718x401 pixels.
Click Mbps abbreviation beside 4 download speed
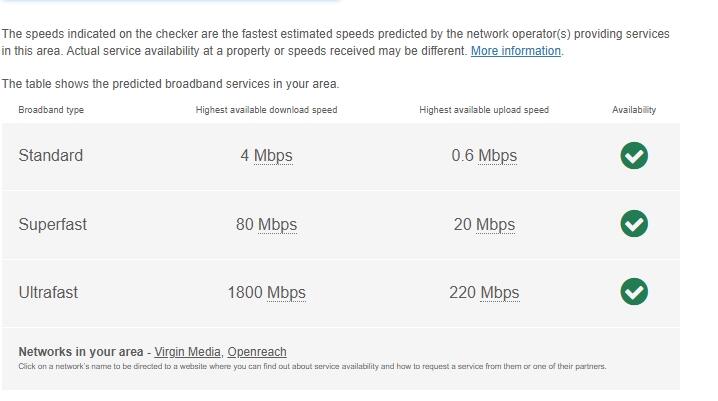point(273,156)
